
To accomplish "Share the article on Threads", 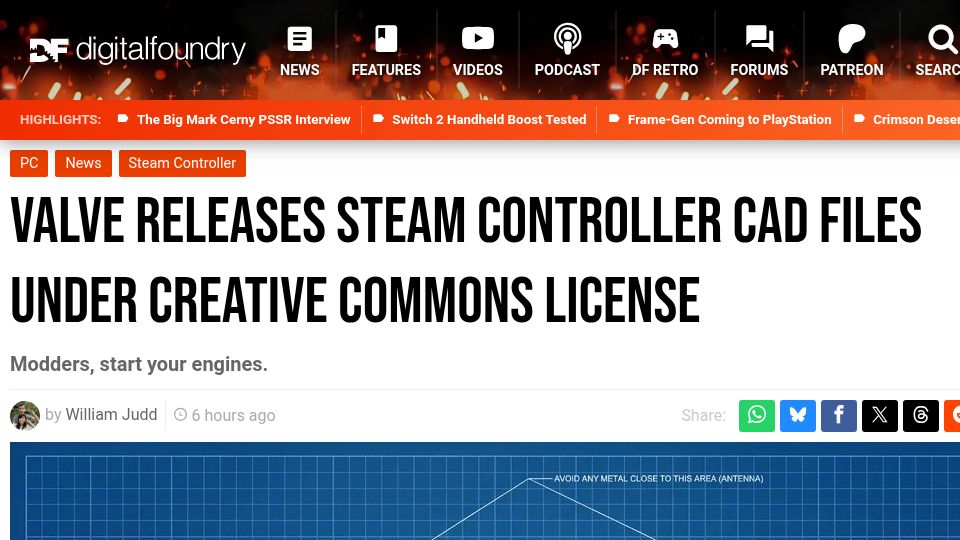I will 921,416.
